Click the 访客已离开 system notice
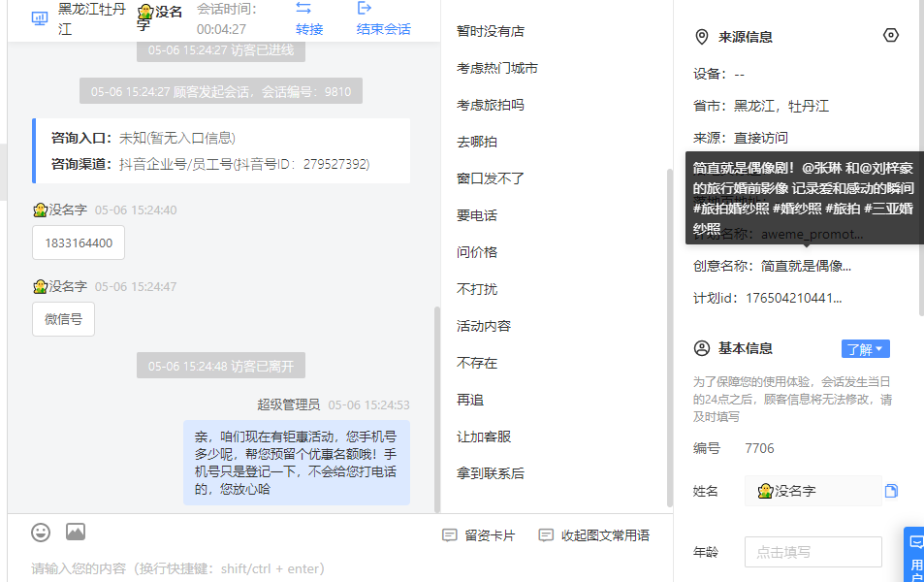The image size is (924, 582). (221, 367)
